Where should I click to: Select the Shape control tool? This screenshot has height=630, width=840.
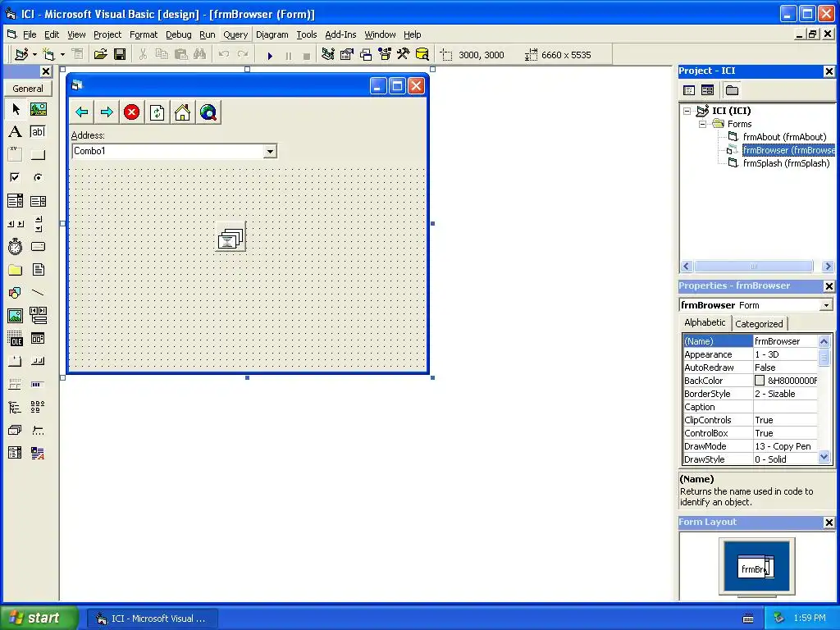(x=16, y=293)
